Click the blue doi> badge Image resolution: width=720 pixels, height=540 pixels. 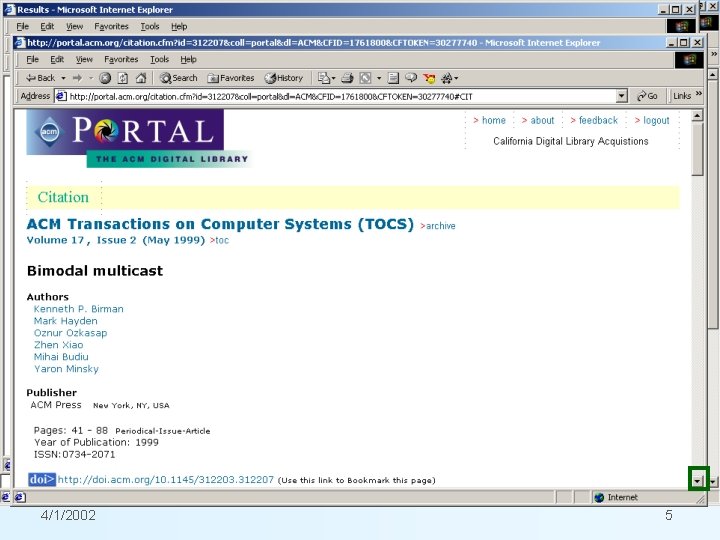(x=42, y=479)
